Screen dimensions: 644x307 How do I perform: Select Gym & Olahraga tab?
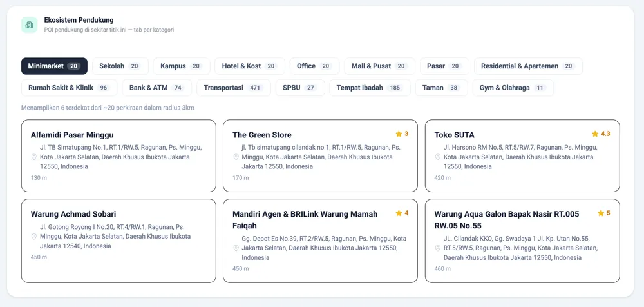point(513,88)
